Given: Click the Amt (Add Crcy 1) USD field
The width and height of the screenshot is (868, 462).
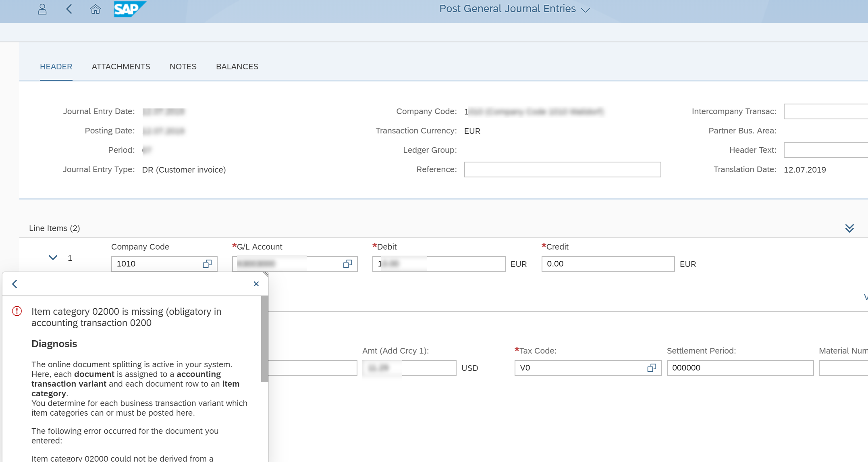Looking at the screenshot, I should tap(409, 368).
